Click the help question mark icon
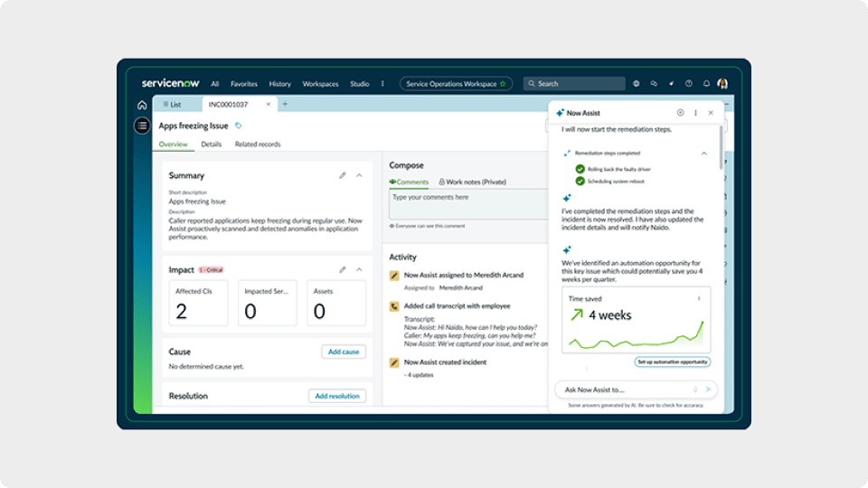 pos(689,84)
